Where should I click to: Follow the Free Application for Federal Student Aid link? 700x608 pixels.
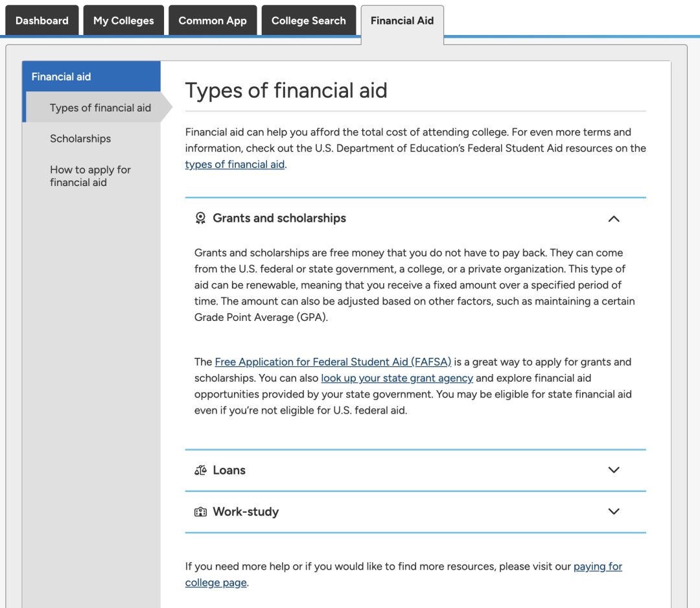(333, 362)
